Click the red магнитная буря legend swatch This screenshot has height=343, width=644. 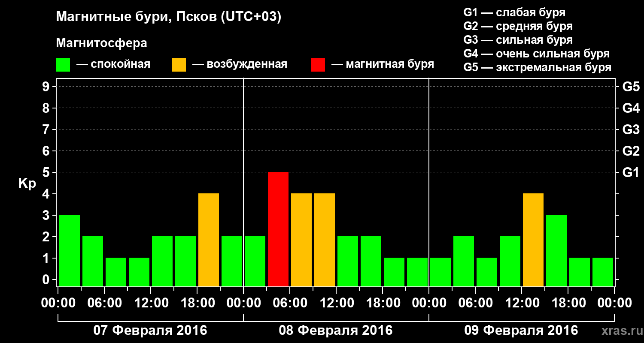click(x=318, y=65)
